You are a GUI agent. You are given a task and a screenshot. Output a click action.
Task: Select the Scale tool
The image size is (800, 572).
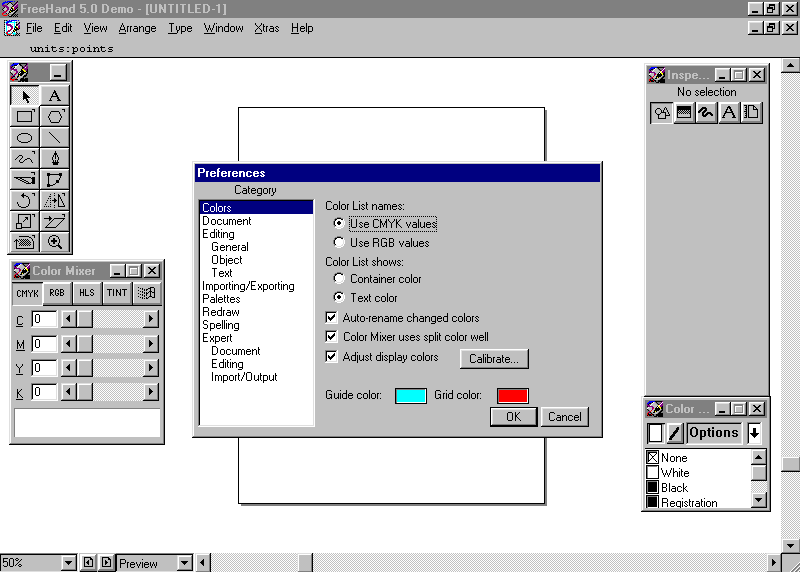click(x=24, y=221)
